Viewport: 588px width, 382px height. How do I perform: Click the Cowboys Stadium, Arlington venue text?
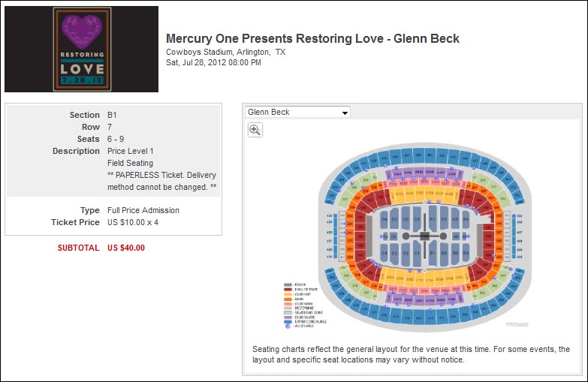click(225, 52)
